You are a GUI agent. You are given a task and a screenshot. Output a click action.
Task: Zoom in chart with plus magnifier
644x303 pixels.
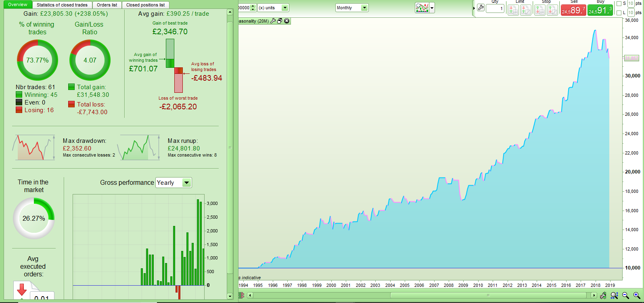pos(637,295)
